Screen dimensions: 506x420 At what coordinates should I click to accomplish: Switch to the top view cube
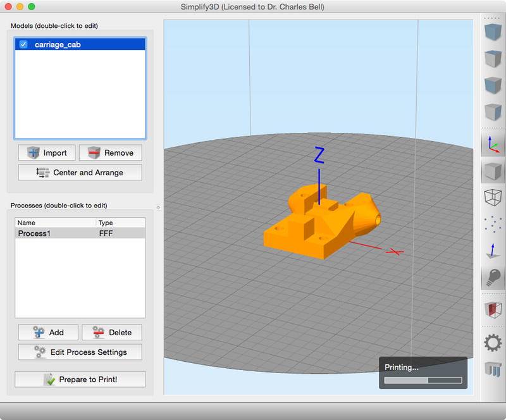tap(493, 58)
